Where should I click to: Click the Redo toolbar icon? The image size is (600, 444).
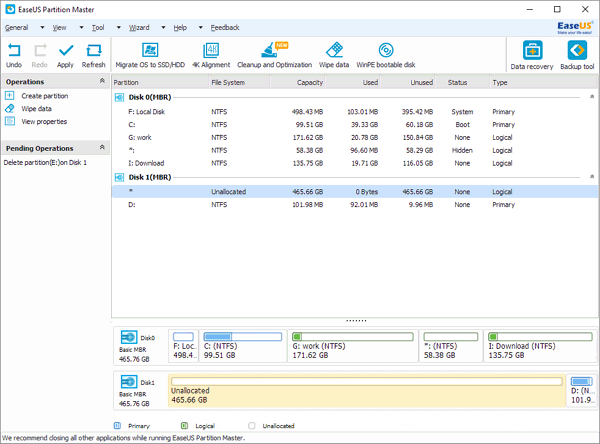tap(39, 55)
